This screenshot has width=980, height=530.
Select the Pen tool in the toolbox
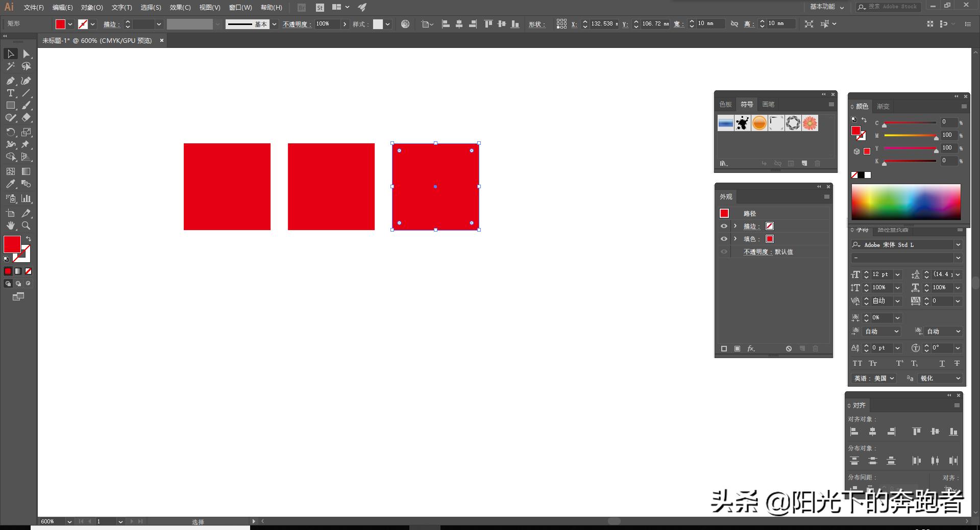[x=10, y=81]
